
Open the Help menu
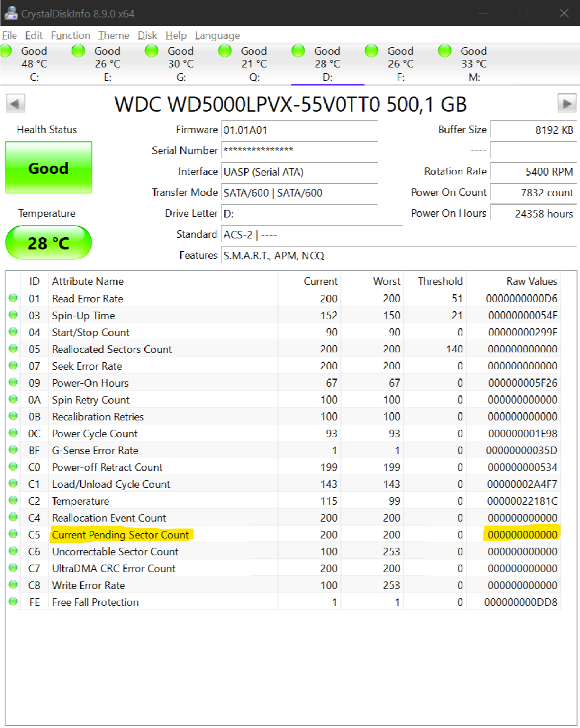(176, 35)
